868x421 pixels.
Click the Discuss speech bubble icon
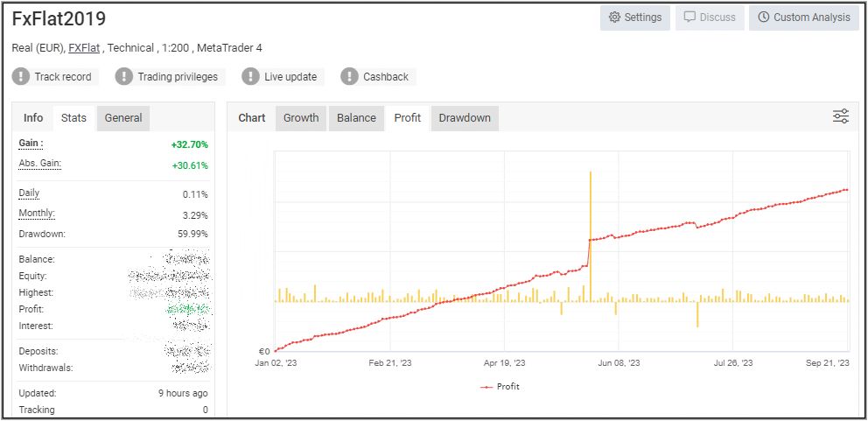coord(689,18)
